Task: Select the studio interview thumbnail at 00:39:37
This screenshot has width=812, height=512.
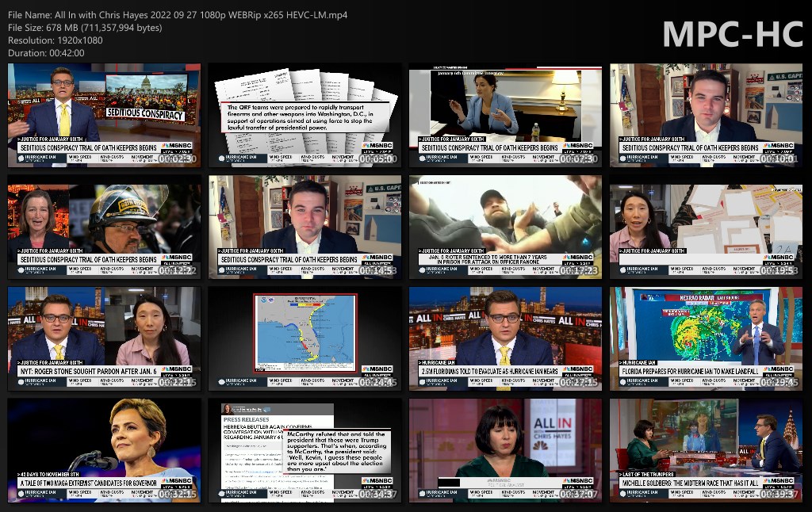Action: [x=707, y=451]
